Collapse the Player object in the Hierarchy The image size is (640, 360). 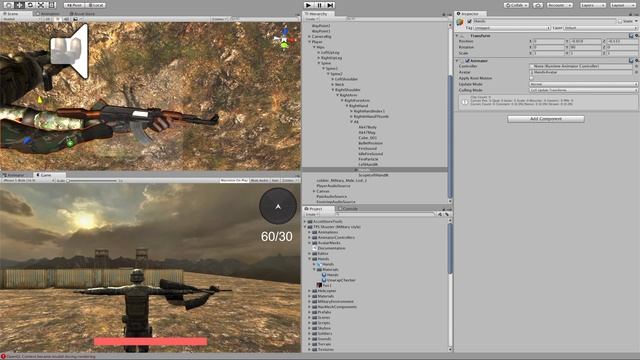(309, 42)
